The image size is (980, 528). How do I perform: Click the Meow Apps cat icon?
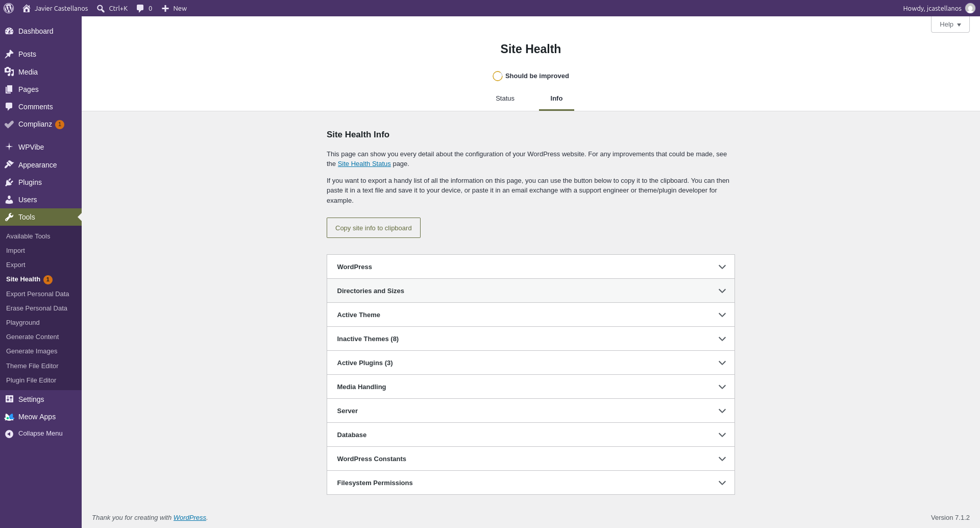tap(9, 417)
